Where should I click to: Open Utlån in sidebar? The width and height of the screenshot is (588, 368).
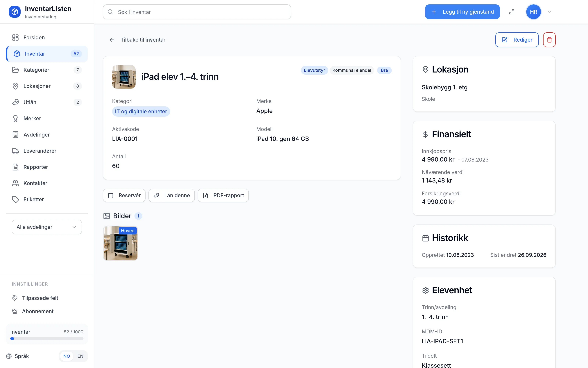pos(47,102)
